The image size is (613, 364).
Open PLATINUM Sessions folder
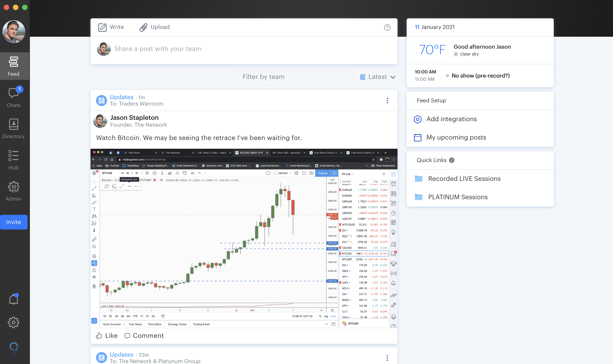pyautogui.click(x=458, y=197)
